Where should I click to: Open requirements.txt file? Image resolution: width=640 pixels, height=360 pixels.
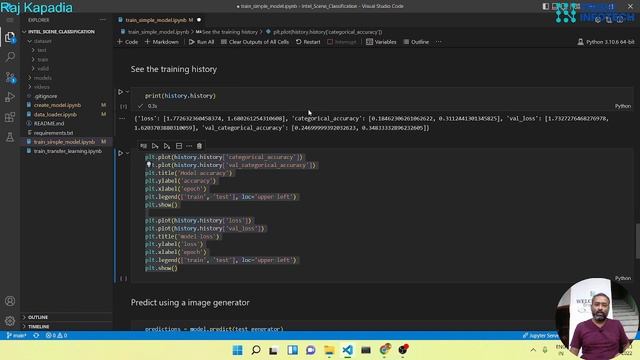(53, 133)
